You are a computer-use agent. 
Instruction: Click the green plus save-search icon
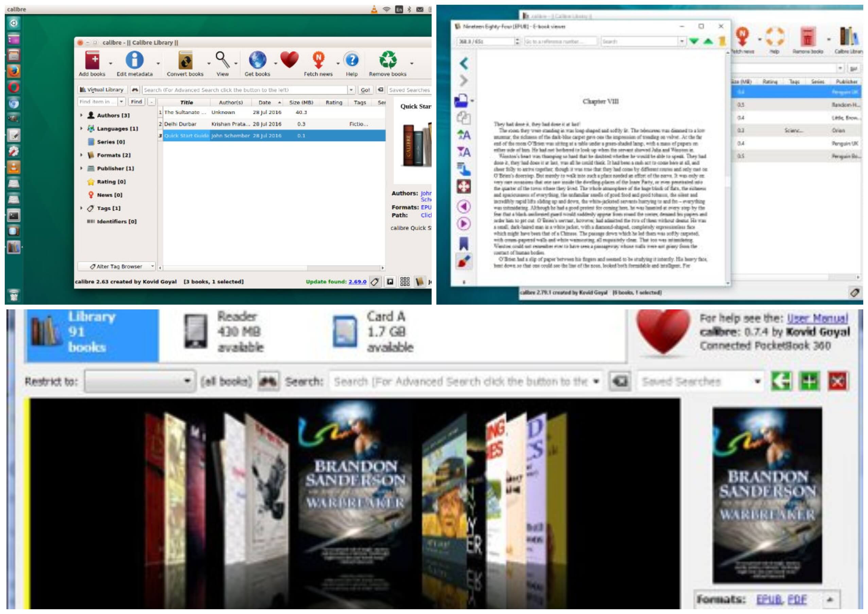click(x=809, y=381)
